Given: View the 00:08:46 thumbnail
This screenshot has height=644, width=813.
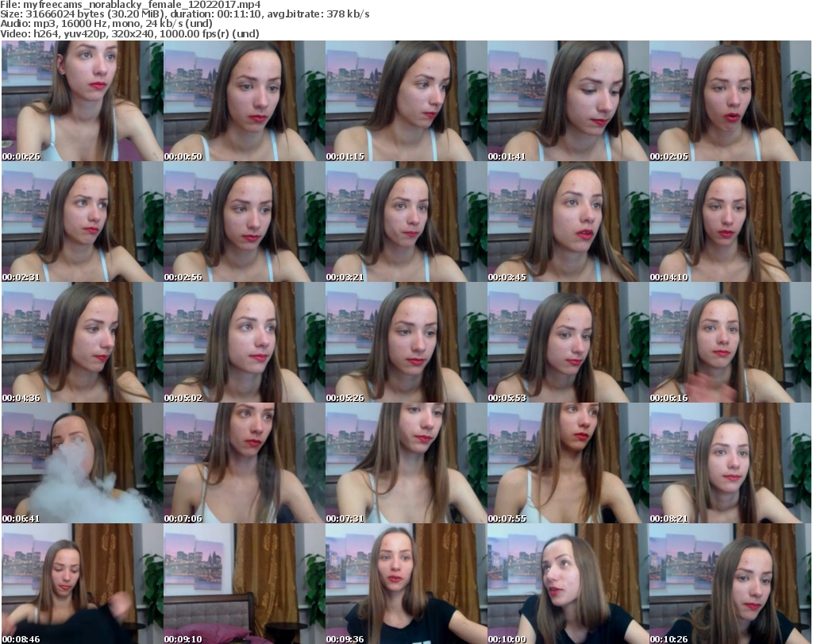Looking at the screenshot, I should [82, 584].
